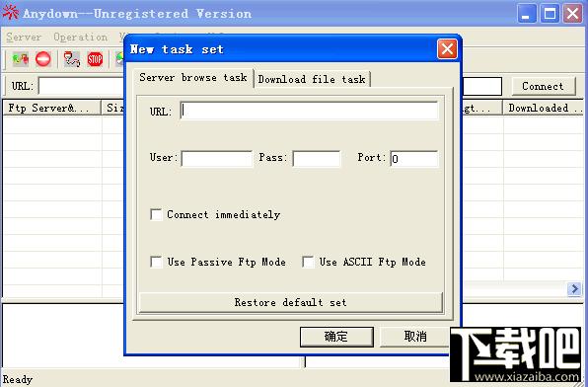Enable Connect immediately checkbox
Screen dimensions: 588x387
tap(156, 214)
